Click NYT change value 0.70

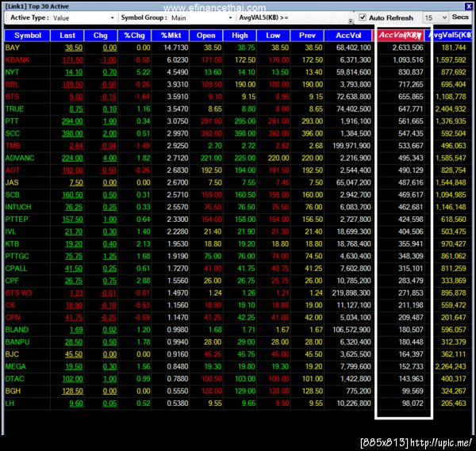pos(109,72)
